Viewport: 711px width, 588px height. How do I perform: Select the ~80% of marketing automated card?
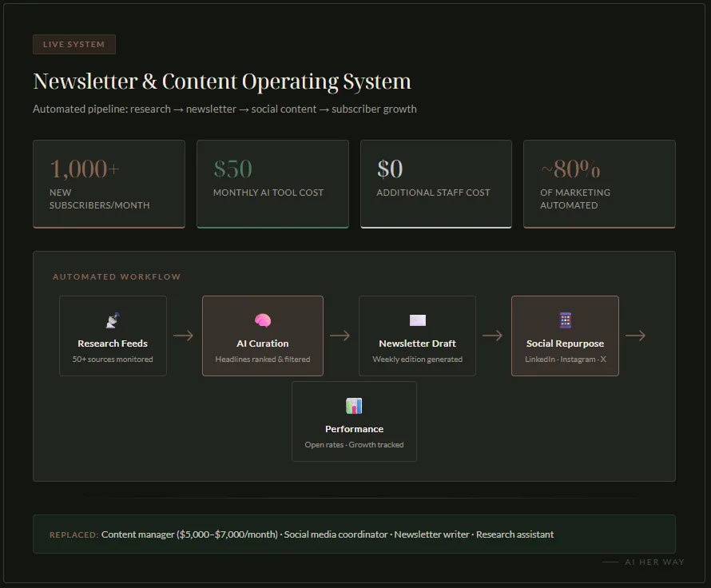click(599, 184)
